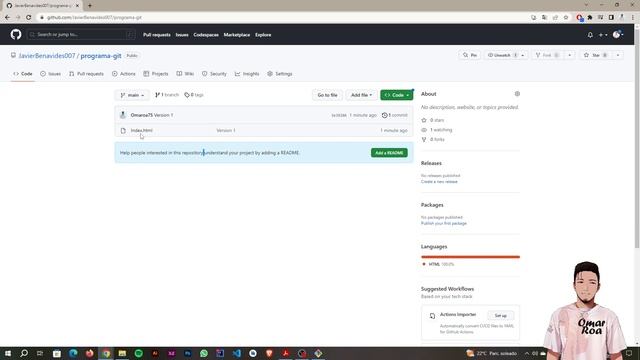Image resolution: width=640 pixels, height=360 pixels.
Task: View the 0 tags link
Action: tap(194, 95)
